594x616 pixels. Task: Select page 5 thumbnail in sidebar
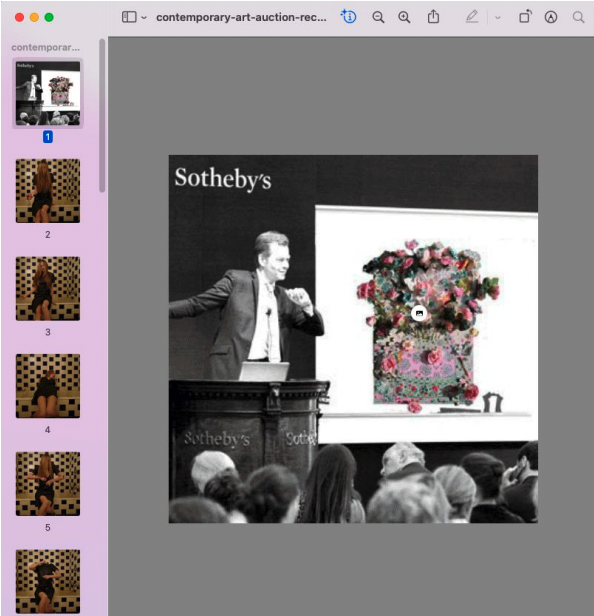coord(48,484)
